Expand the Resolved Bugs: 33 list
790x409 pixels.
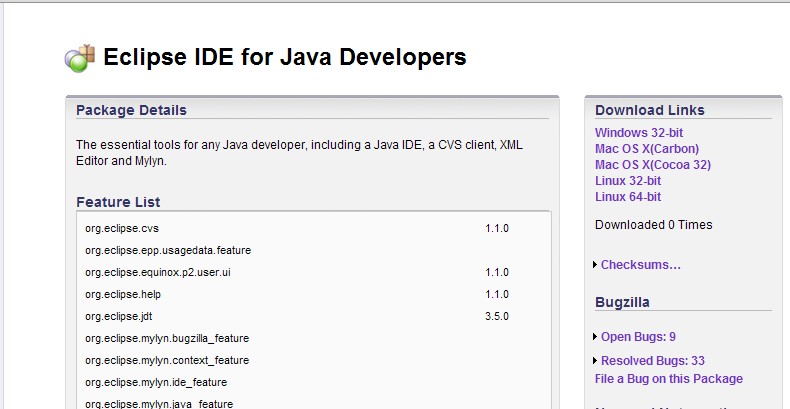pyautogui.click(x=649, y=361)
